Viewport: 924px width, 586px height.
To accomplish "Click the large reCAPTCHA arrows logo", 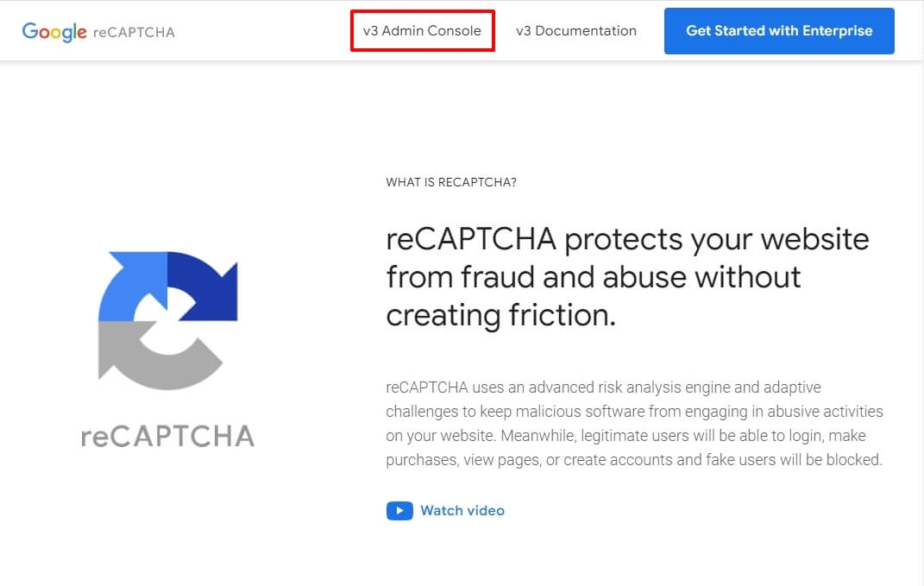I will click(x=168, y=321).
